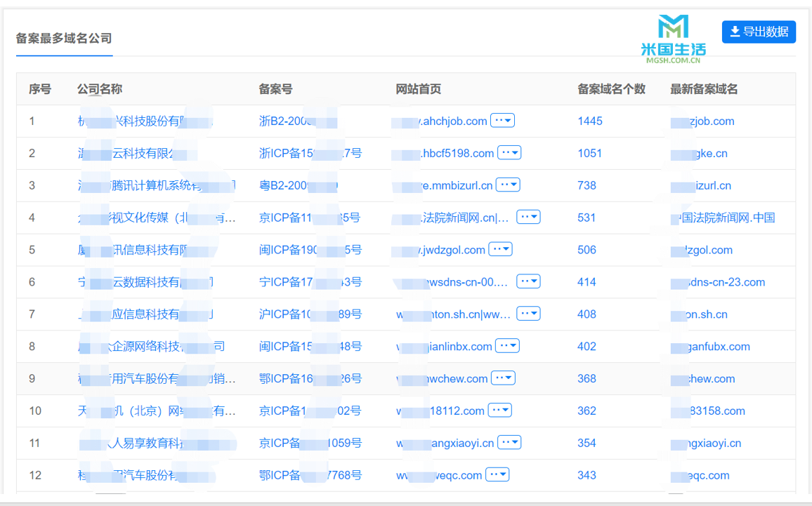Screen dimensions: 812x506
Task: Open latest domain link 83158.com
Action: coord(708,411)
